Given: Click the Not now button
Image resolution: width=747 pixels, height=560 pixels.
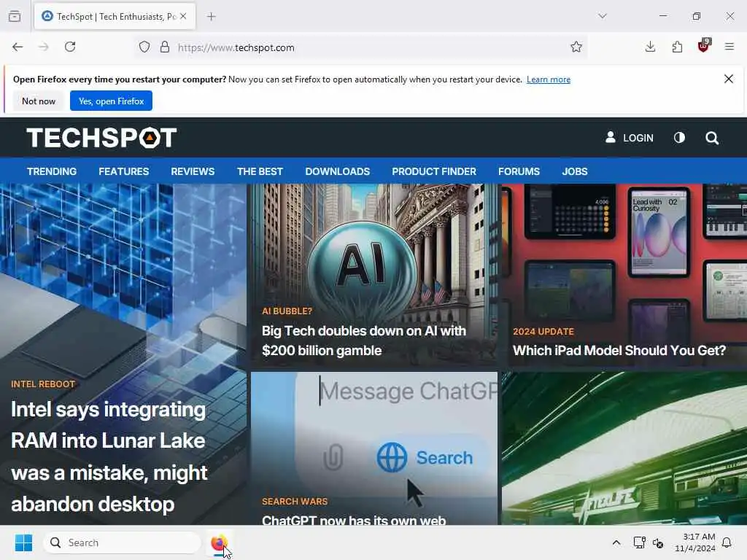Looking at the screenshot, I should tap(39, 101).
